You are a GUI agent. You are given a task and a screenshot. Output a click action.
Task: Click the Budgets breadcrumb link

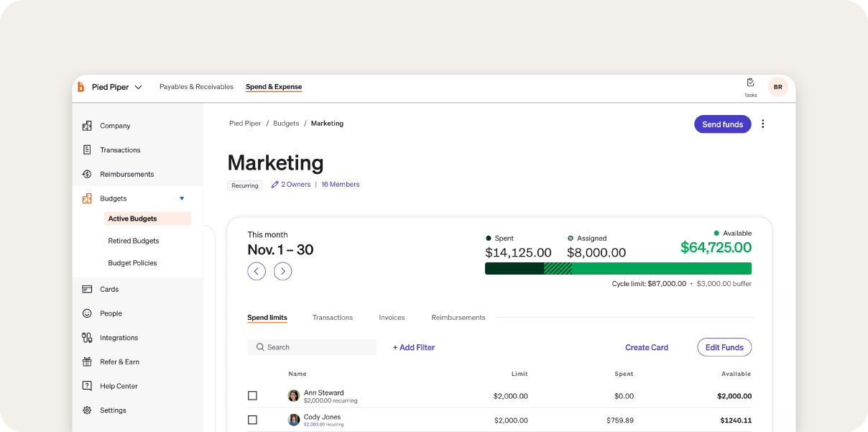click(286, 124)
